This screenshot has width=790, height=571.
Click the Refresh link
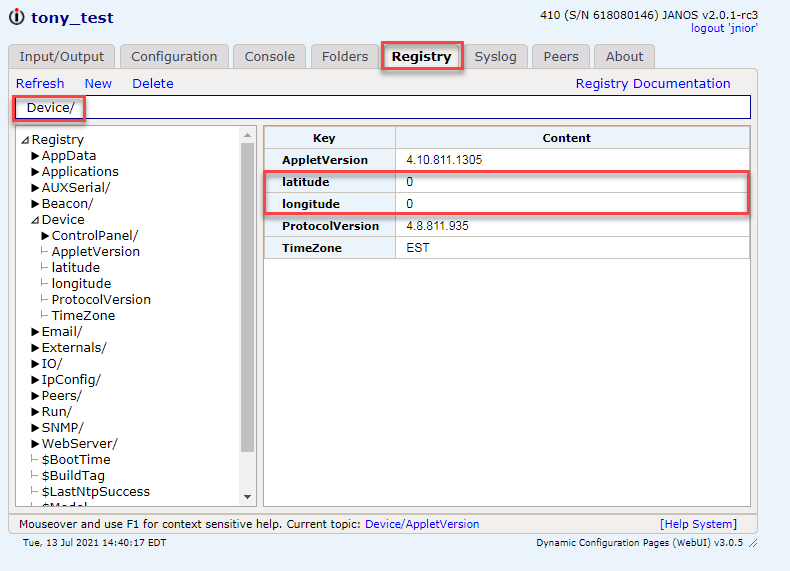pos(40,84)
